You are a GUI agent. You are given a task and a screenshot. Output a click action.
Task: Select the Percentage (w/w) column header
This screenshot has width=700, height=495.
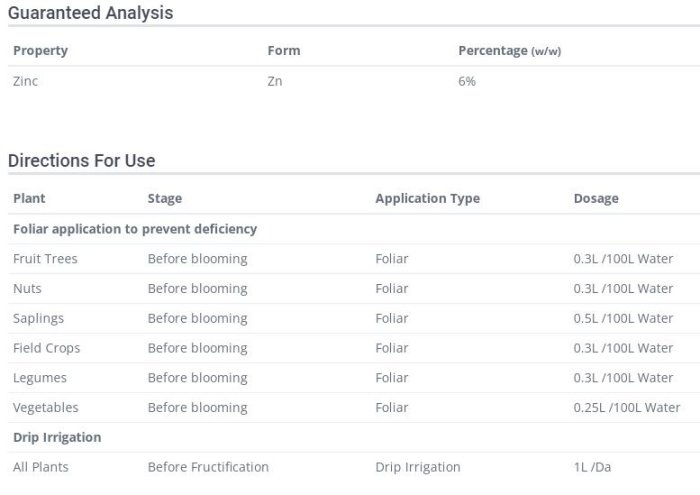click(x=509, y=50)
